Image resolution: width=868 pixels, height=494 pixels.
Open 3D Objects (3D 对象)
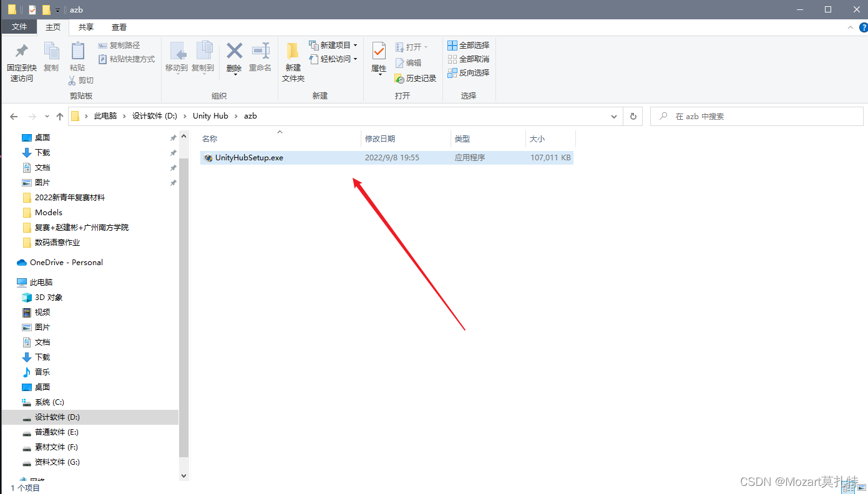point(49,298)
